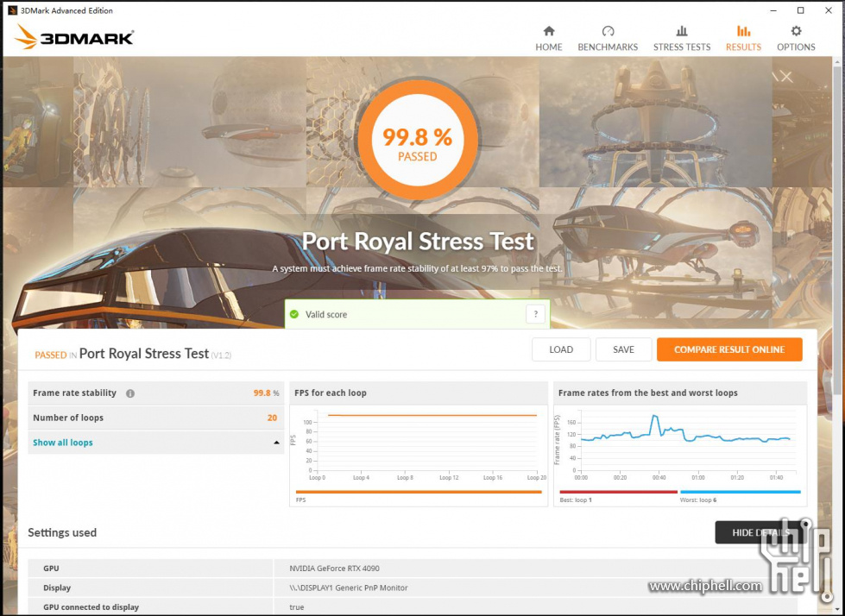The image size is (845, 616).
Task: Click the 3DMark logo in the header
Action: click(x=74, y=37)
